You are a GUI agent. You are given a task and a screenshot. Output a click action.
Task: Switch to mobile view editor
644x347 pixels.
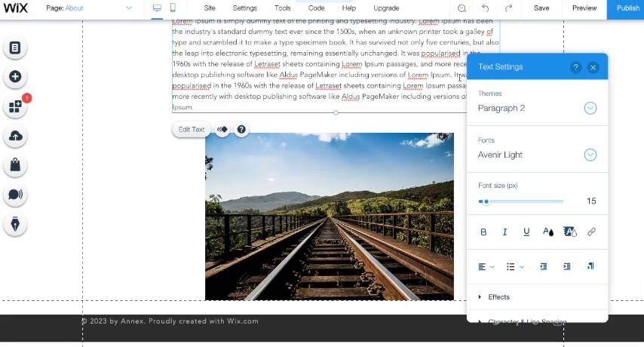(x=173, y=8)
